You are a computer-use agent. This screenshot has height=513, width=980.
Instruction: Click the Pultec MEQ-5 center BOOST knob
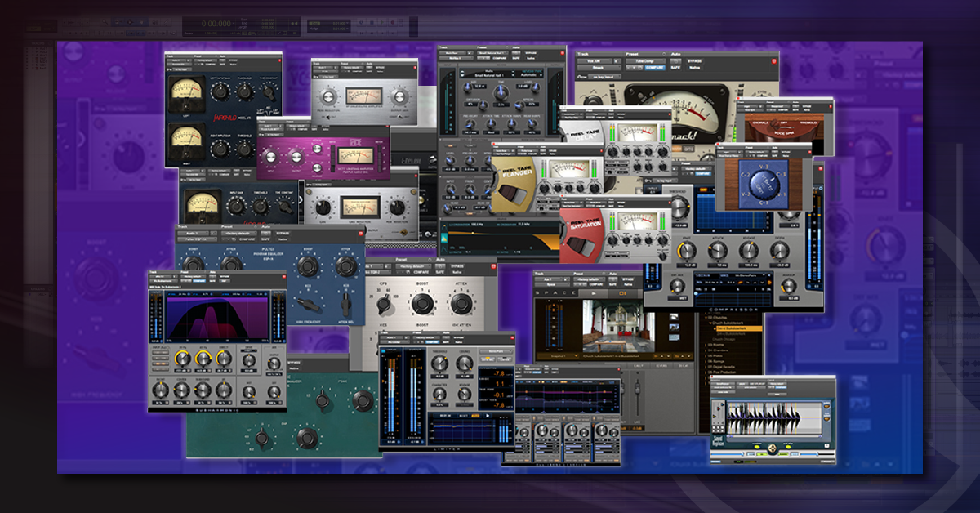click(x=422, y=304)
